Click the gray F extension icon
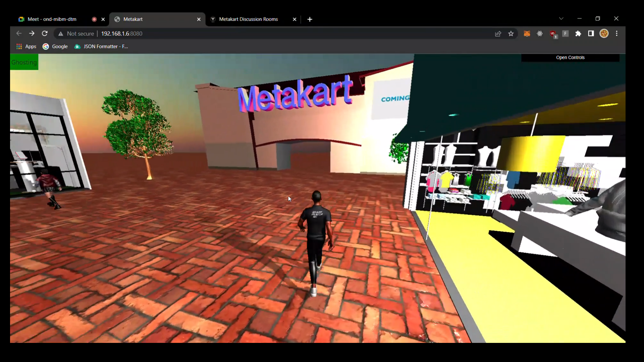Screen dimensions: 644x362 click(x=566, y=34)
